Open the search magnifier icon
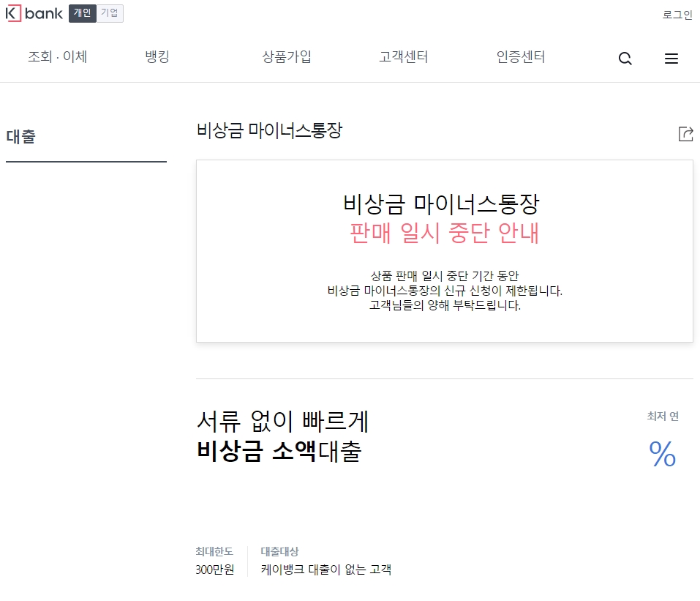 click(x=625, y=59)
